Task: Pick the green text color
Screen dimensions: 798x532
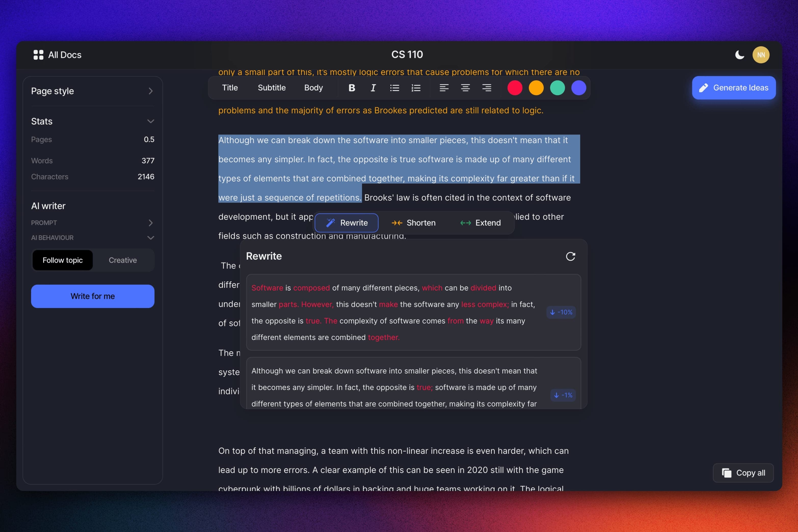Action: pyautogui.click(x=557, y=88)
